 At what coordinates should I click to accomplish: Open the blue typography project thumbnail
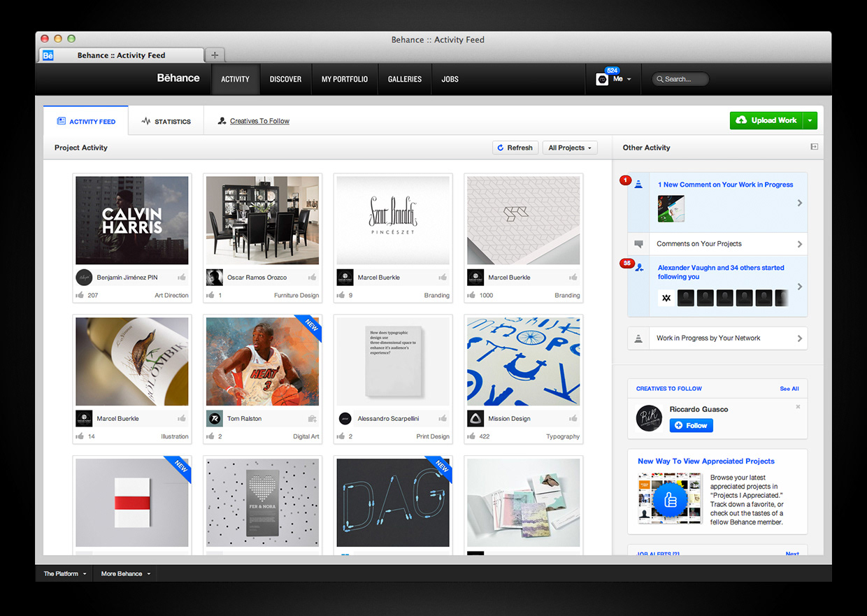pyautogui.click(x=524, y=361)
